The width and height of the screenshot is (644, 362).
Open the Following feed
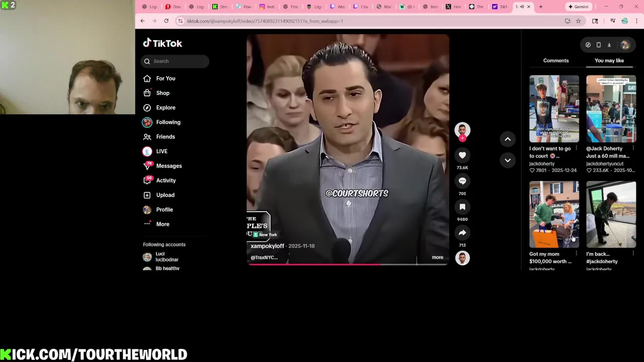click(x=162, y=122)
